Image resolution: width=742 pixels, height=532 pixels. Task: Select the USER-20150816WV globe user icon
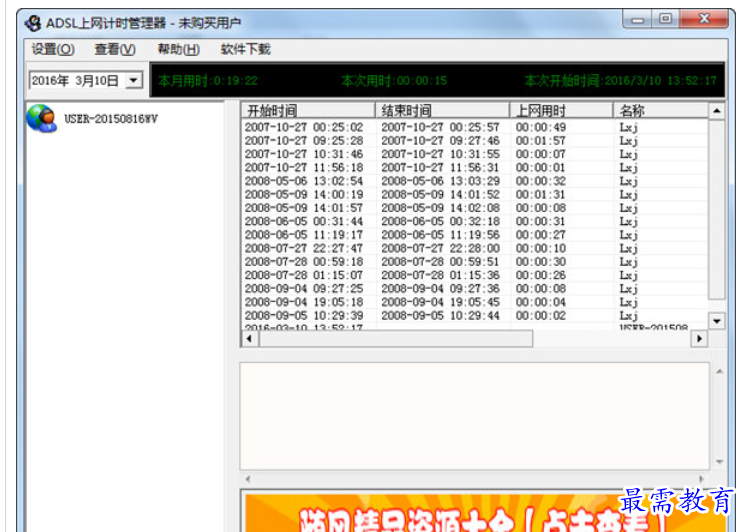[41, 118]
